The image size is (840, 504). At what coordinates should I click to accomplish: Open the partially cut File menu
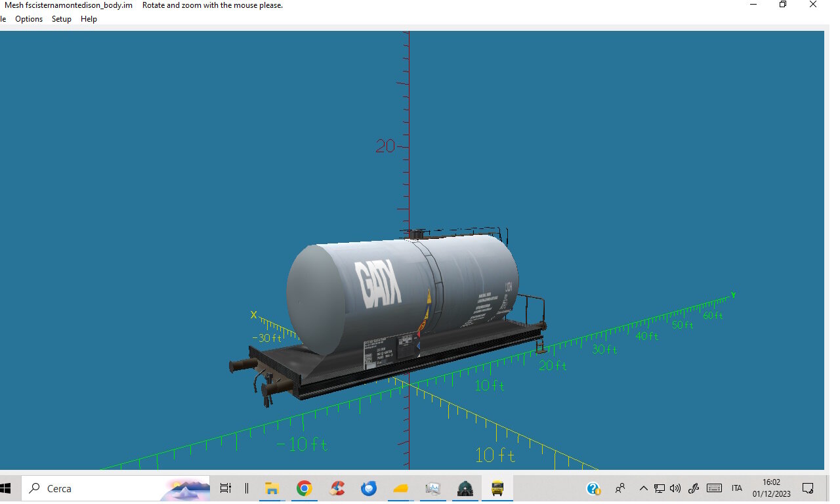tap(3, 19)
